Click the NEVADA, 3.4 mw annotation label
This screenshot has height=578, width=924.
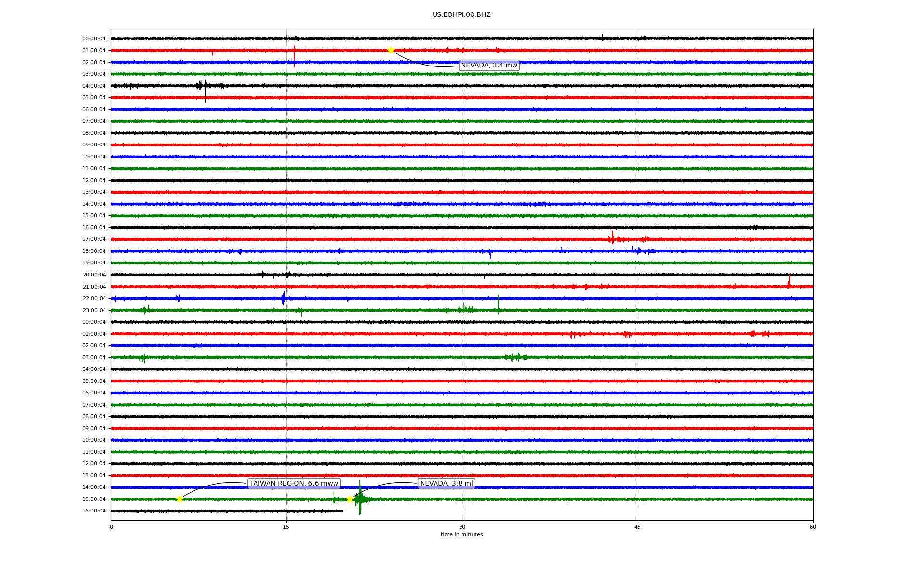click(489, 66)
